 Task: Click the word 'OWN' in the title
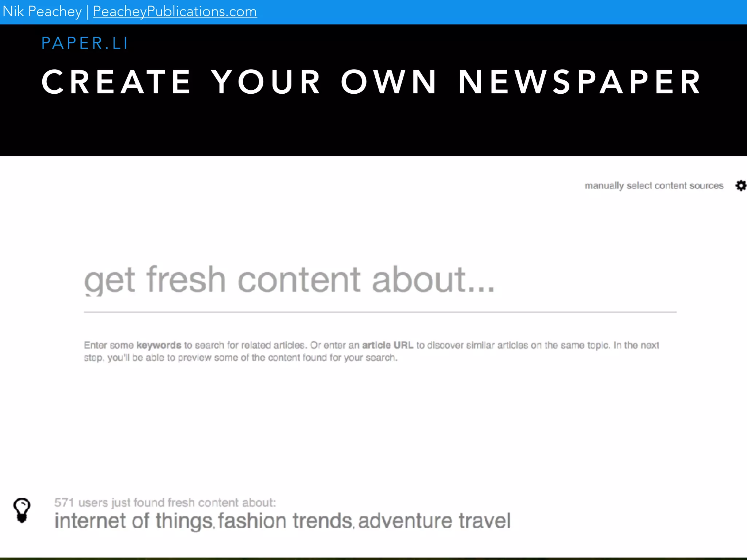point(389,82)
